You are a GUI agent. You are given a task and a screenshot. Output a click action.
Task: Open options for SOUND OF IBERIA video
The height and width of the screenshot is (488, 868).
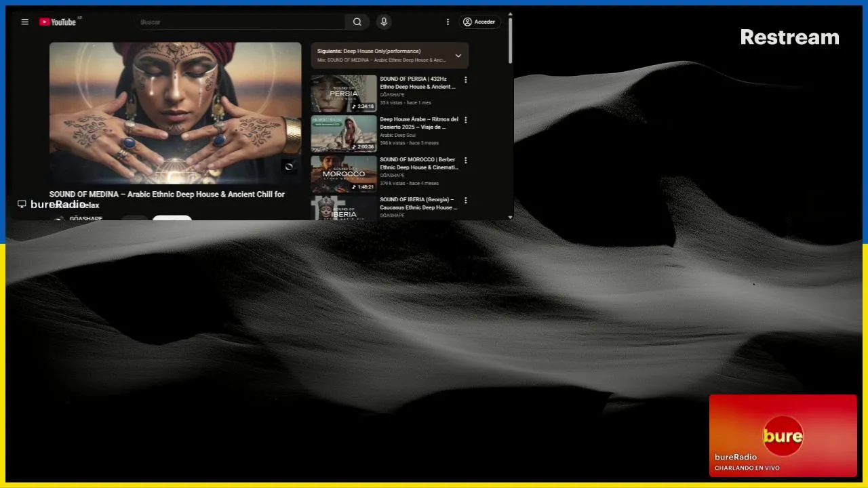pos(465,201)
